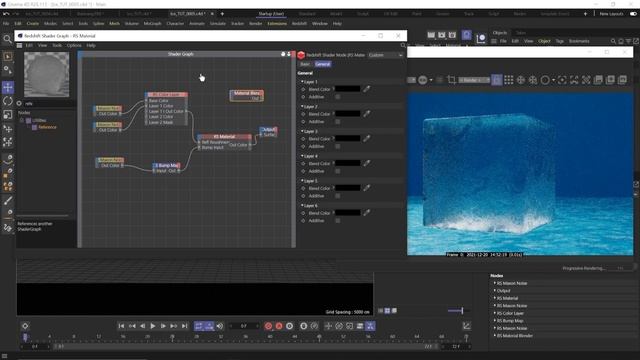The height and width of the screenshot is (360, 640).
Task: Go to start of timeline
Action: (121, 326)
